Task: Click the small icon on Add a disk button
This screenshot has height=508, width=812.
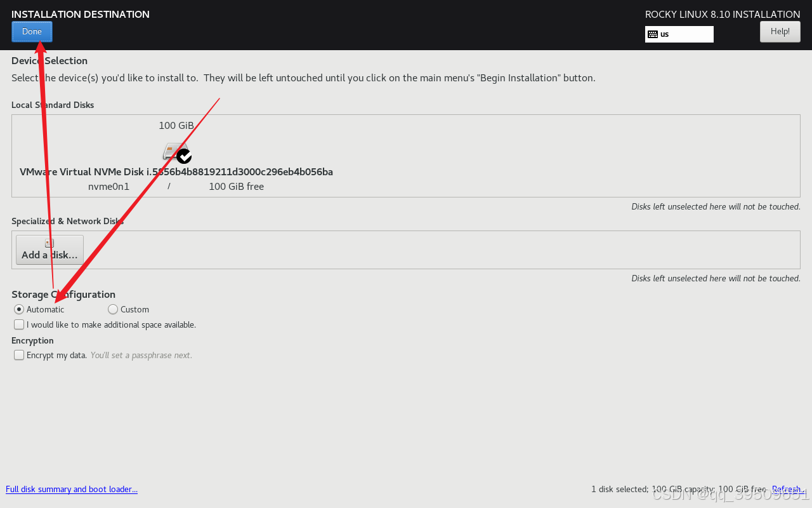Action: 49,243
